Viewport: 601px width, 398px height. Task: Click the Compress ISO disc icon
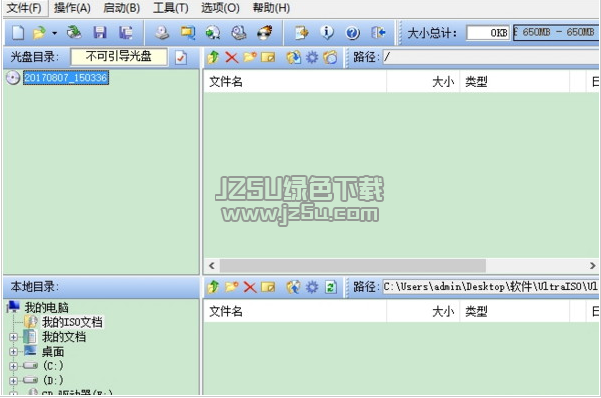(x=213, y=33)
